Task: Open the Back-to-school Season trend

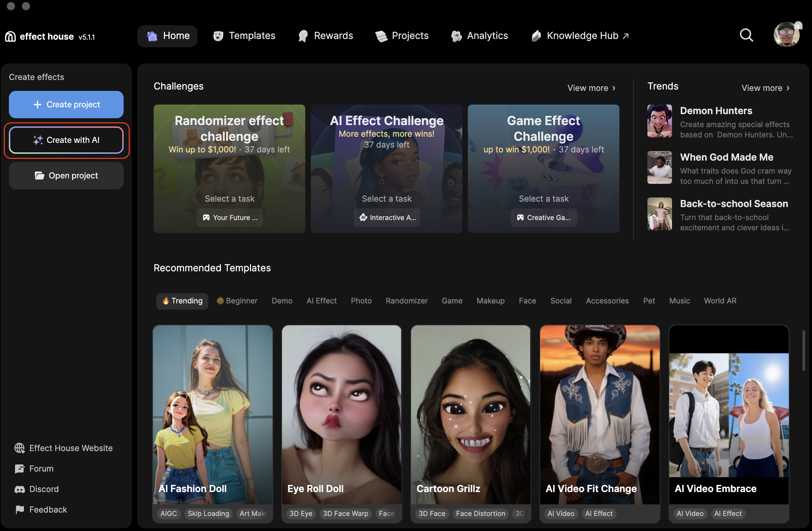Action: tap(720, 214)
